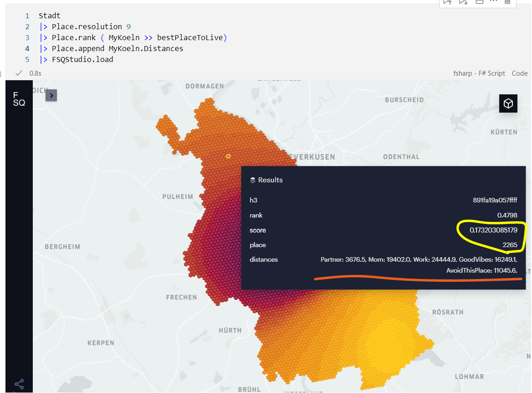Viewport: 532px width, 393px height.
Task: Click the 'h3' field label
Action: click(x=253, y=200)
